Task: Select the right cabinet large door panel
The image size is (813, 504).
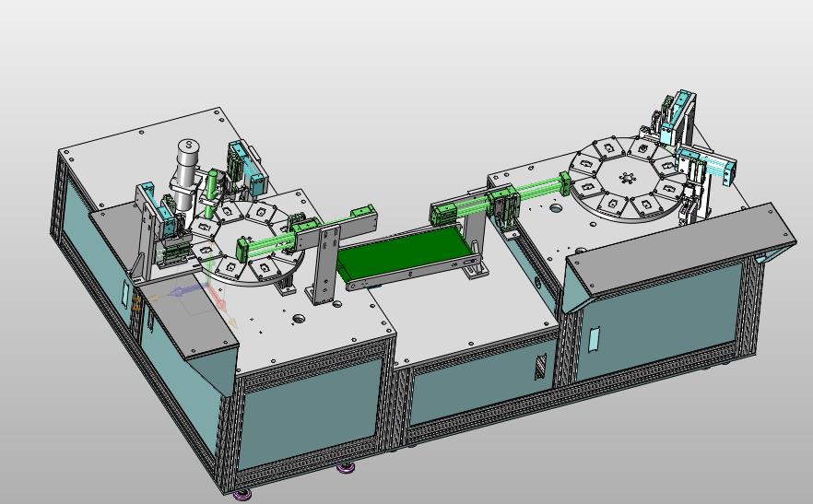Action: tap(657, 321)
